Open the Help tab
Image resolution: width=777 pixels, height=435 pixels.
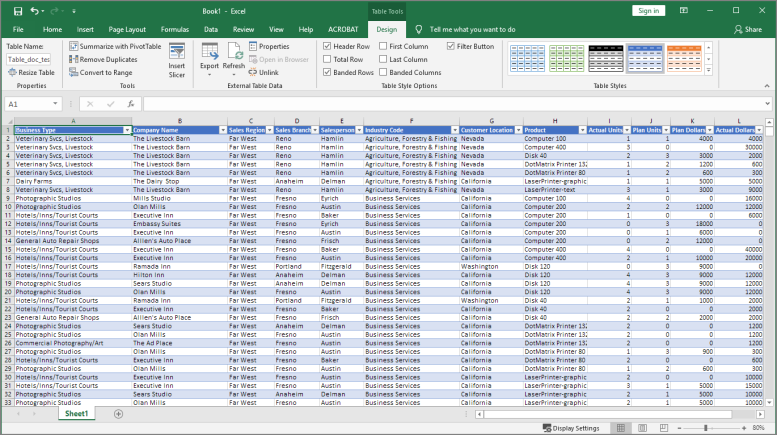click(306, 29)
